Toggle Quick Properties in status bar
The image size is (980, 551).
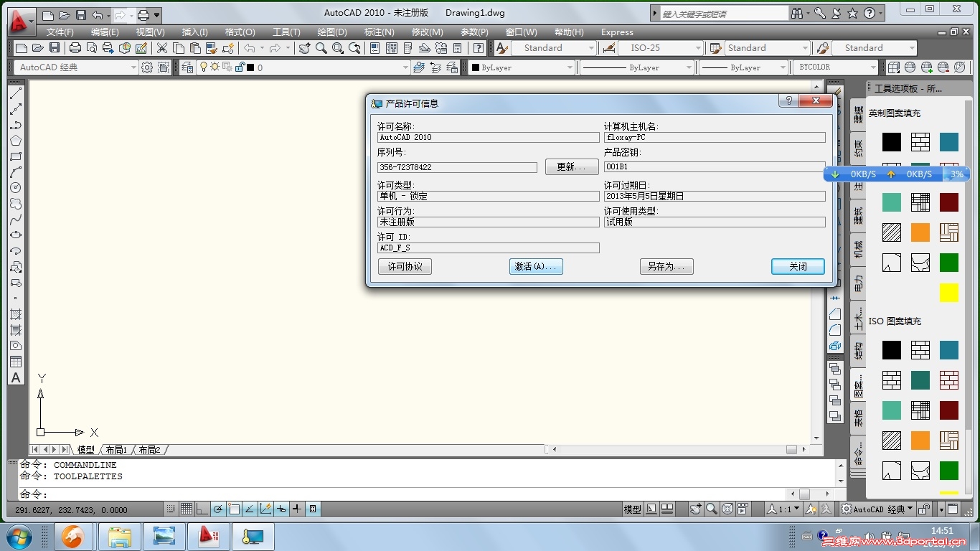[313, 509]
